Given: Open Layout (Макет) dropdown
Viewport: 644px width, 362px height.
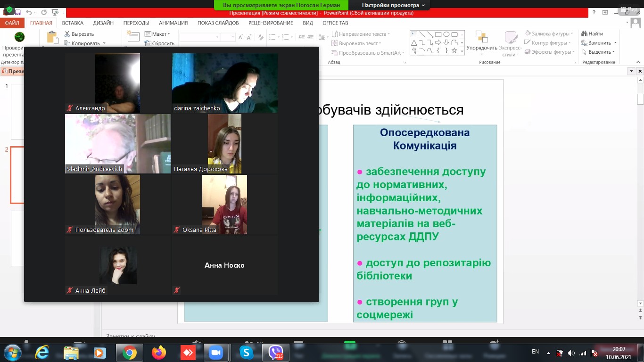Looking at the screenshot, I should click(157, 34).
